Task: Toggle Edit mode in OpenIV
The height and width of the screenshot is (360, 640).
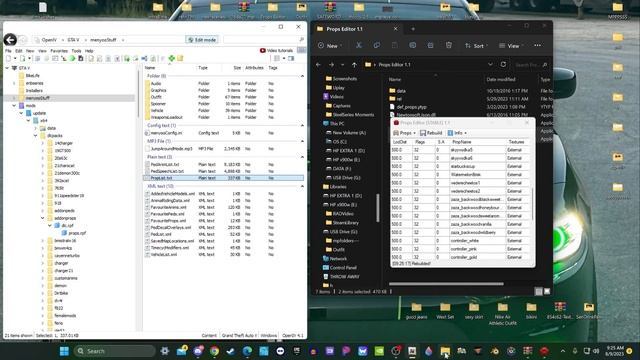Action: click(x=202, y=40)
